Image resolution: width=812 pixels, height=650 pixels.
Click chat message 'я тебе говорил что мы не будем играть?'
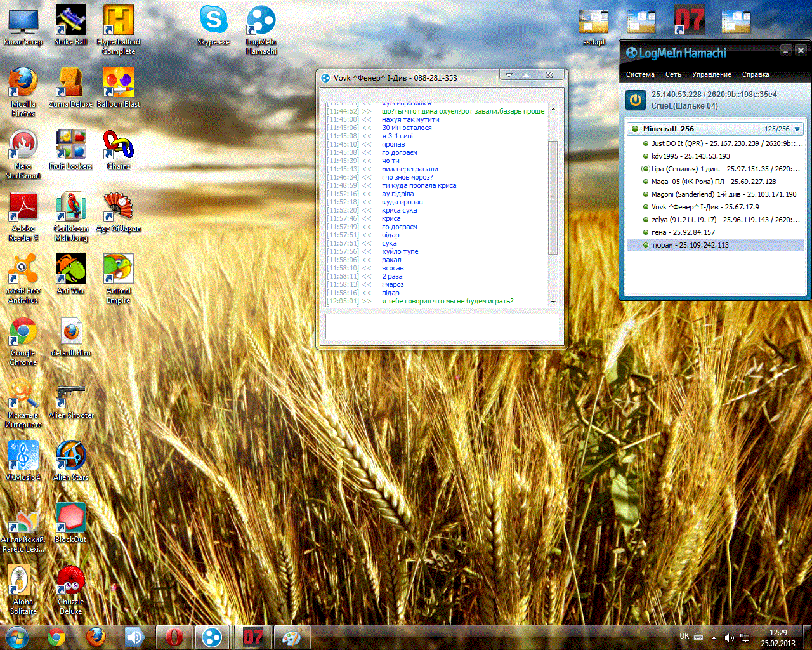tap(448, 301)
